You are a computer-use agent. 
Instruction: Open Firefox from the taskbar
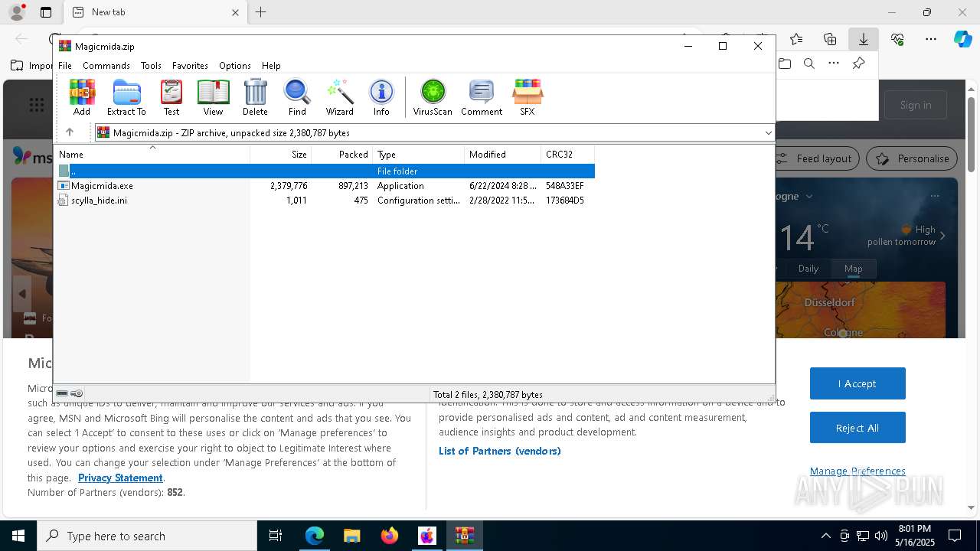[x=390, y=536]
